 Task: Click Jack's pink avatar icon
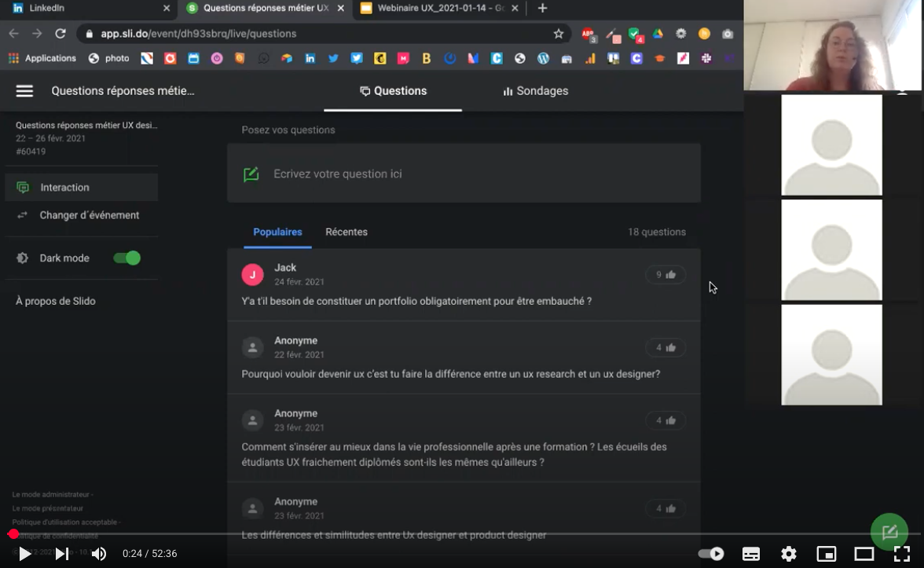pos(252,275)
